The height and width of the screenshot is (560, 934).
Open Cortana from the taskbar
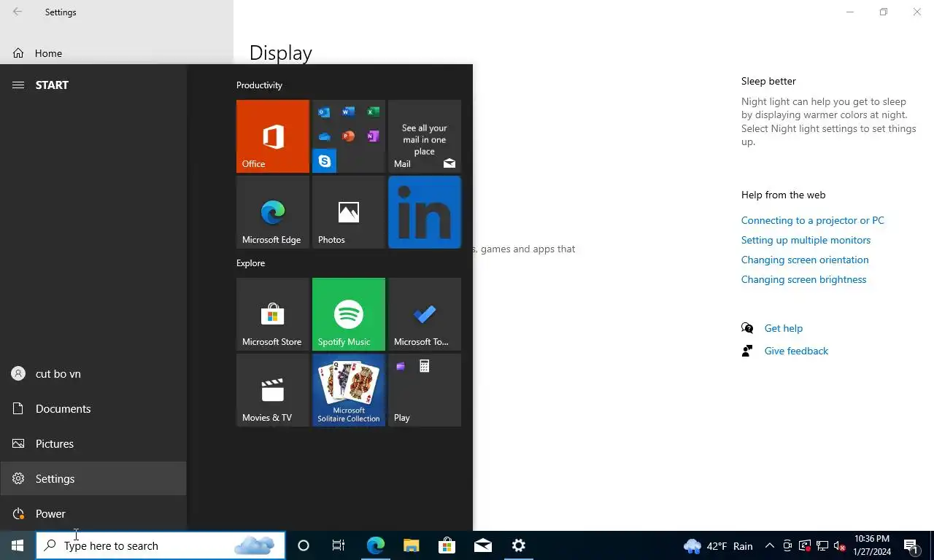(x=304, y=545)
